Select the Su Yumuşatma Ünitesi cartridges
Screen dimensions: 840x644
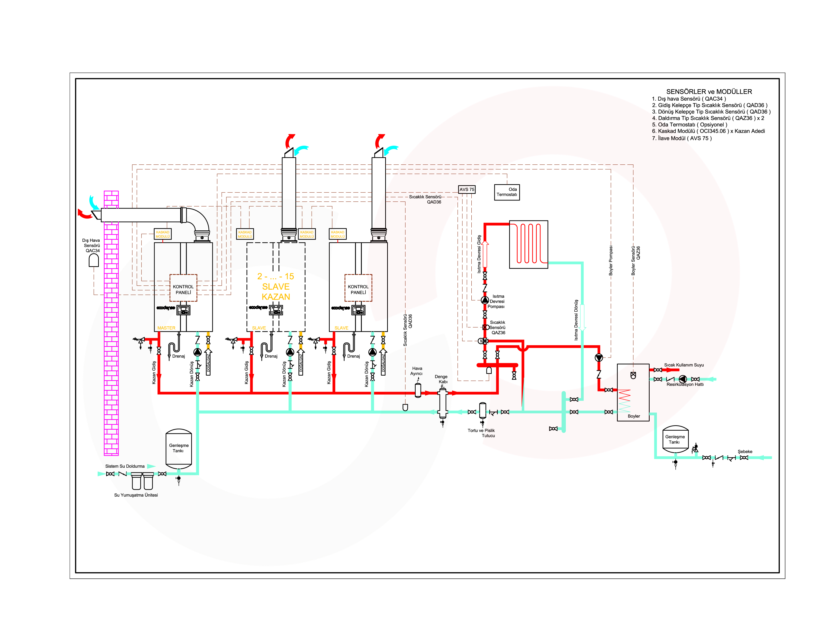(x=142, y=481)
